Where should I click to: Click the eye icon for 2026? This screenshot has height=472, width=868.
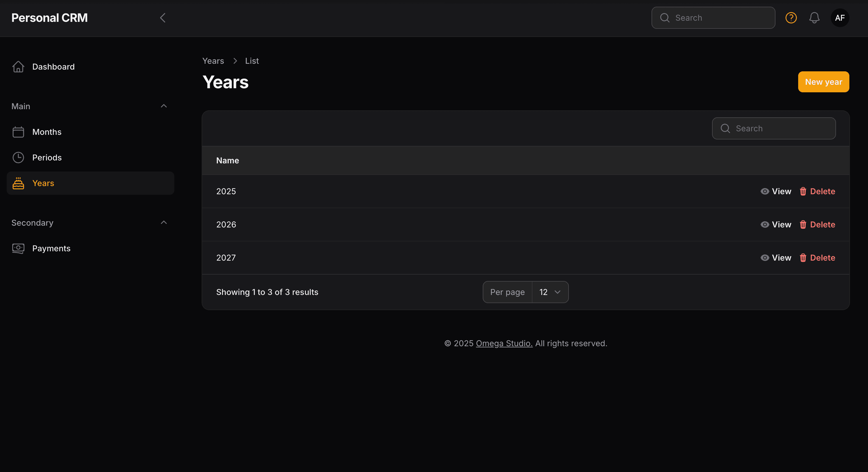(764, 224)
